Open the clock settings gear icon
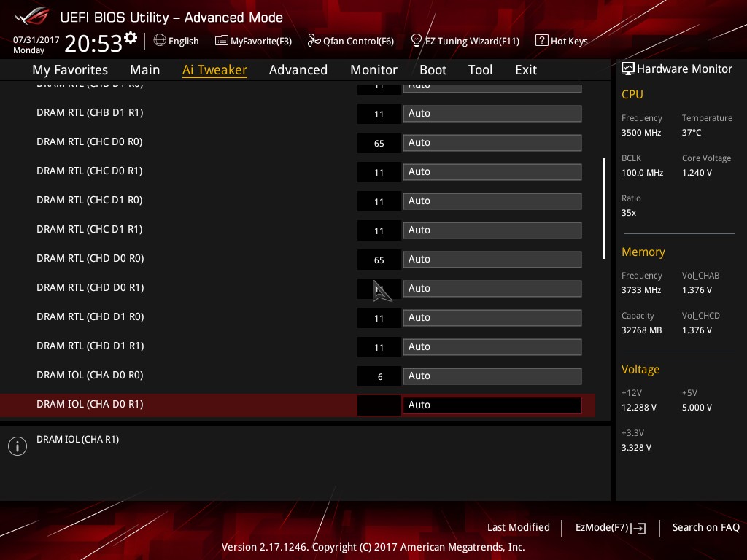Image resolution: width=747 pixels, height=560 pixels. (x=131, y=38)
